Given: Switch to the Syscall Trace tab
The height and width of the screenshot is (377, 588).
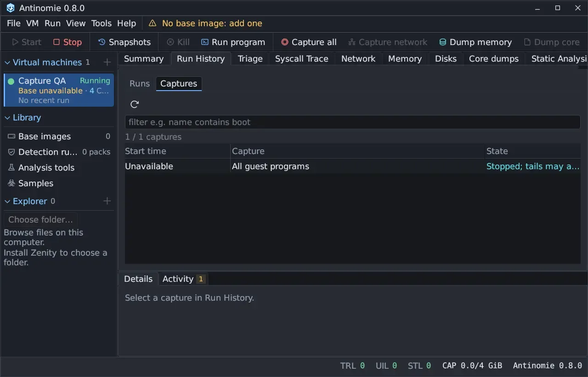Looking at the screenshot, I should click(x=302, y=59).
